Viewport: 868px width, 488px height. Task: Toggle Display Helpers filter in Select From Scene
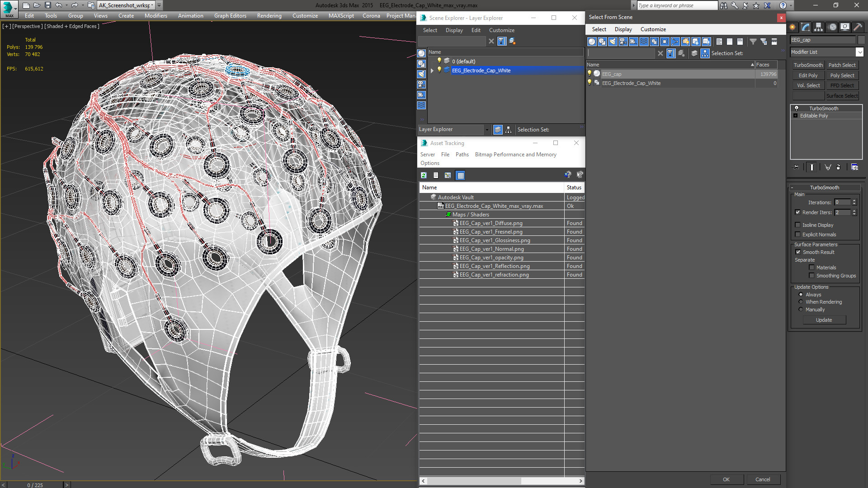point(633,42)
